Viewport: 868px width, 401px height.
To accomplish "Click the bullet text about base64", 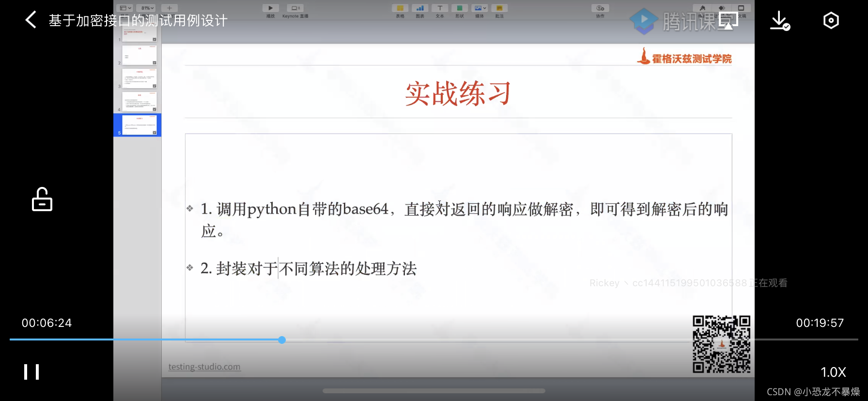I will pos(464,220).
